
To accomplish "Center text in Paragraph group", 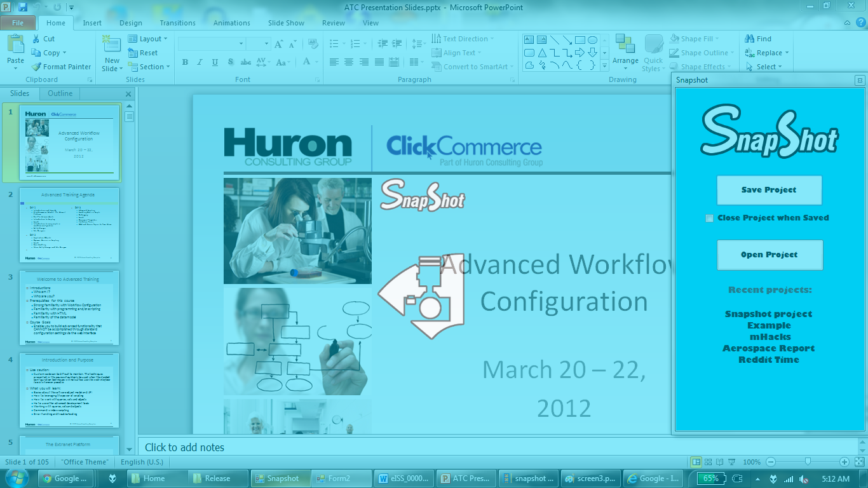I will 349,62.
